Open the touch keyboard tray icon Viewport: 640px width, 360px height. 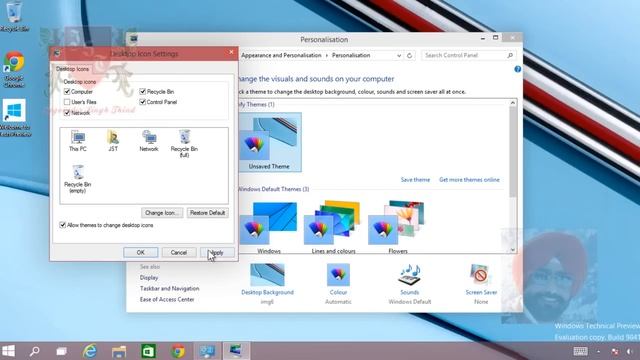click(x=580, y=351)
